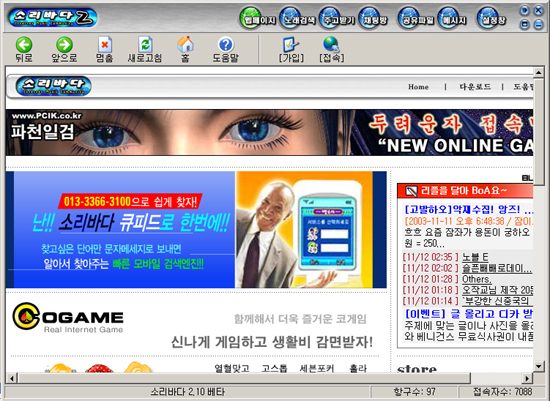Refresh the page using 새로고침 icon
The width and height of the screenshot is (550, 401).
pyautogui.click(x=145, y=45)
